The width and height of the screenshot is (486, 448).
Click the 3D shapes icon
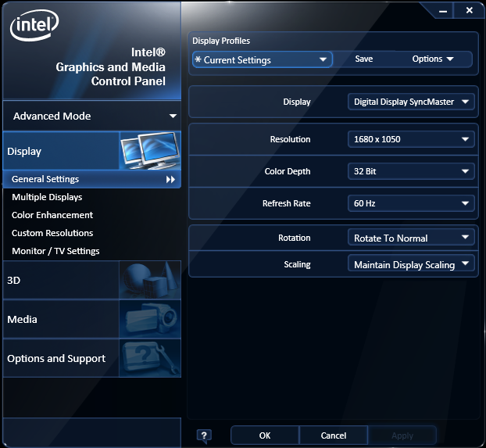pyautogui.click(x=150, y=280)
